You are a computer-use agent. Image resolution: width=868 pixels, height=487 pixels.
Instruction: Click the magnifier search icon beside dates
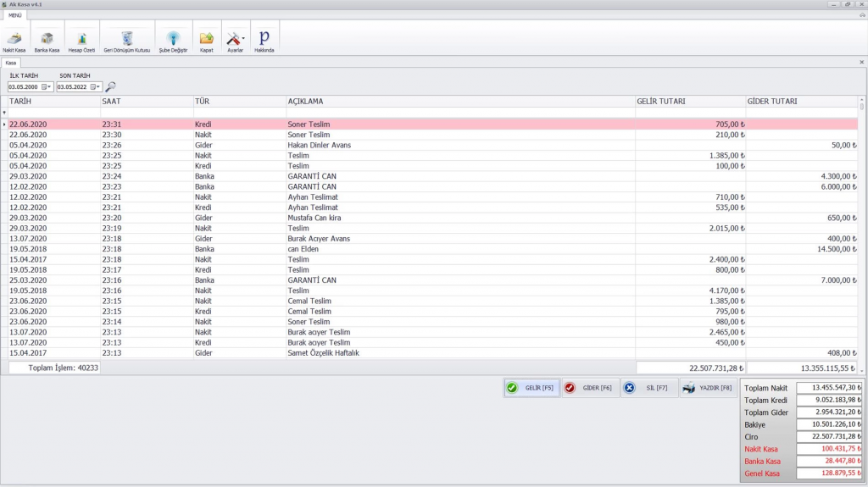[x=110, y=86]
